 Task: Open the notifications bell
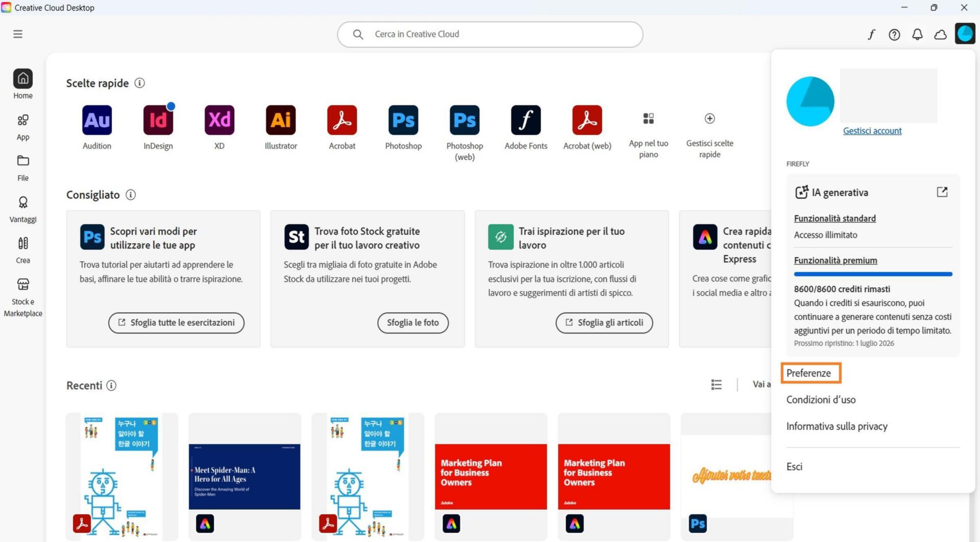point(917,34)
